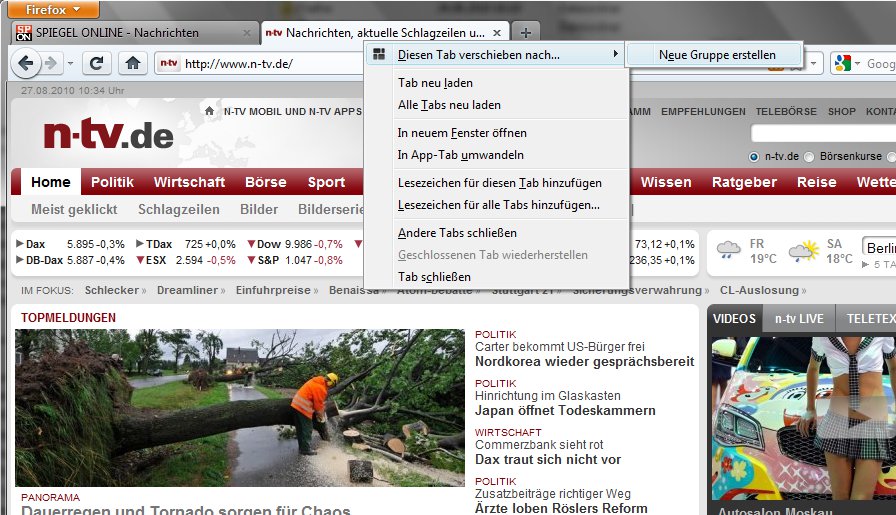Choose 'Neue Gruppe erstellen' from submenu

[x=716, y=55]
